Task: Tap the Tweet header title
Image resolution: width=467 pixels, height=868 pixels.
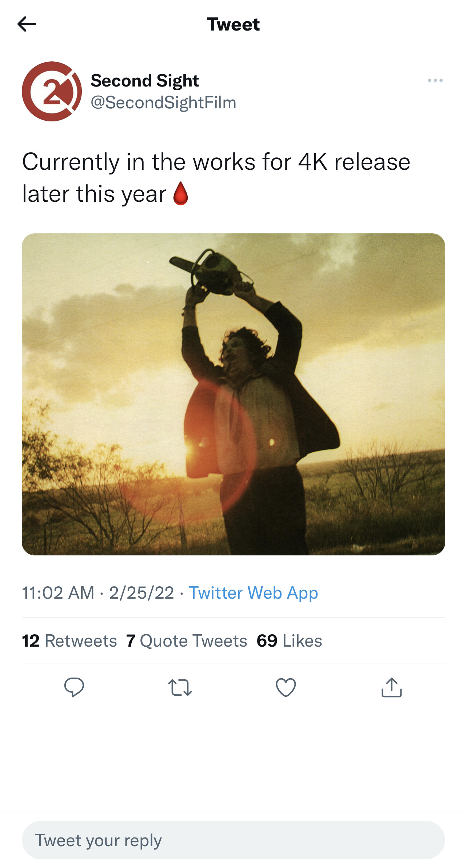Action: pyautogui.click(x=233, y=24)
